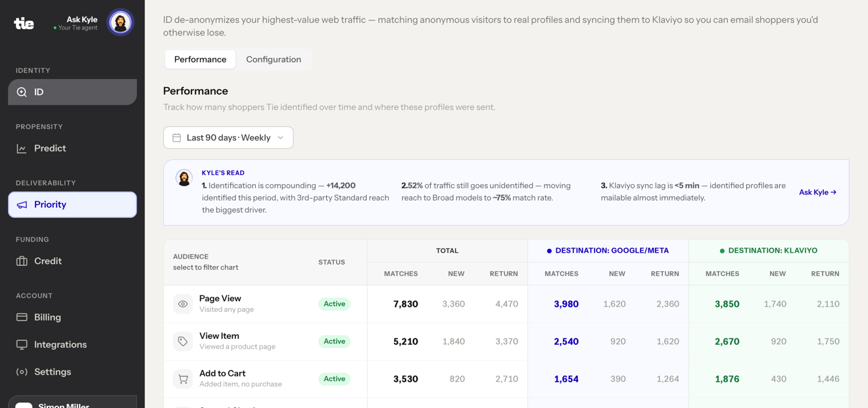868x408 pixels.
Task: Click Active status for Add to Cart
Action: click(x=334, y=379)
